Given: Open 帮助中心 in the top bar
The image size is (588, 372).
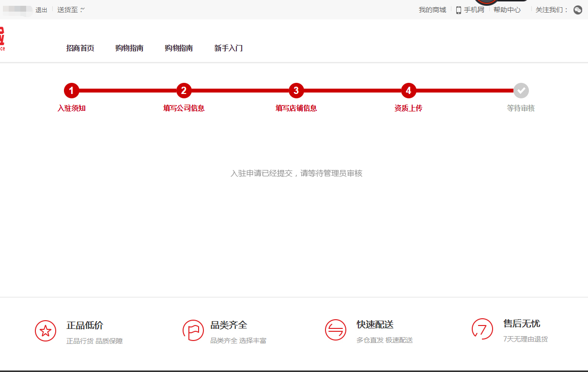Looking at the screenshot, I should (x=507, y=10).
